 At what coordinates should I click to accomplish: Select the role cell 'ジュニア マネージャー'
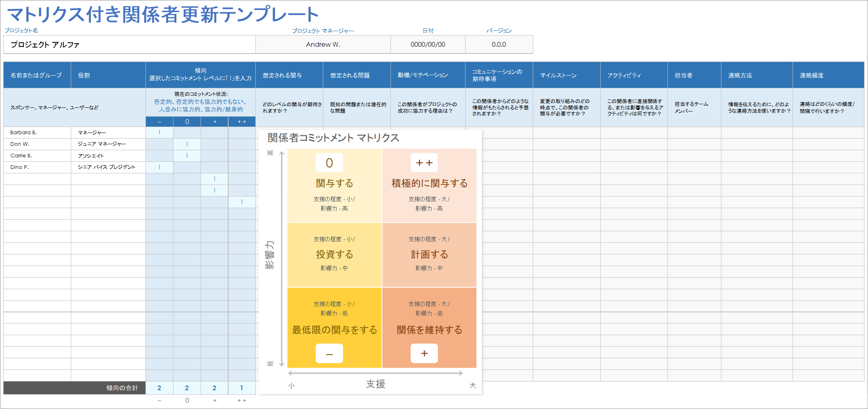point(108,144)
